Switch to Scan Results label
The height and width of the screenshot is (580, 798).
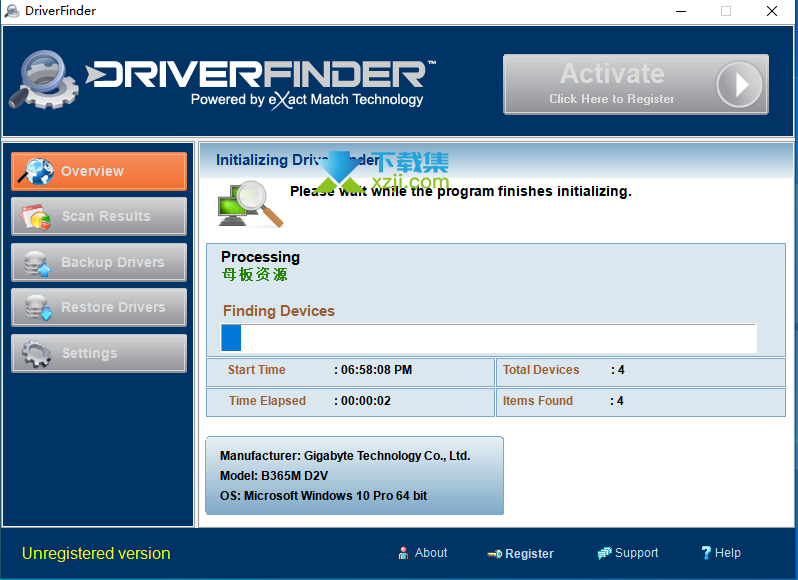point(106,216)
